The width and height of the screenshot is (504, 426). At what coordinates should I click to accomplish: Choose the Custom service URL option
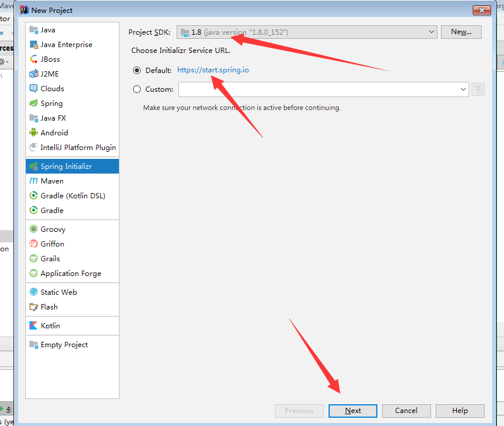coord(136,89)
